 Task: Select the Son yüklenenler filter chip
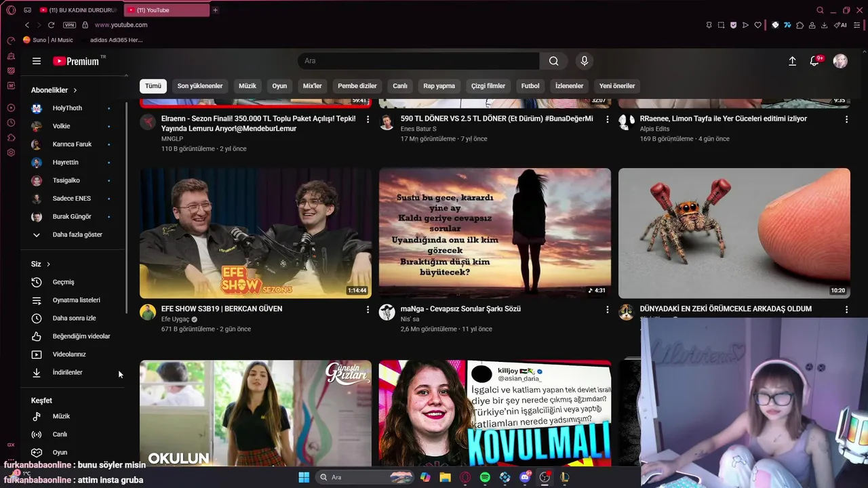[x=200, y=86]
